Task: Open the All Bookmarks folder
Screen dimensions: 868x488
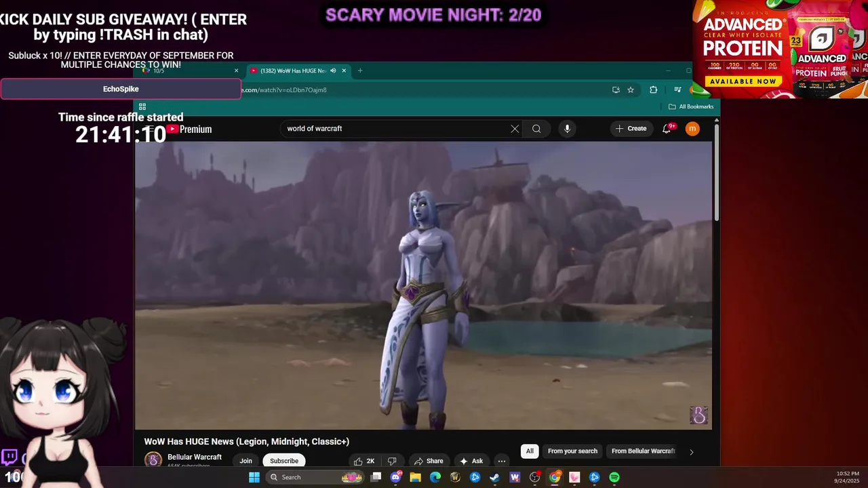Action: [691, 106]
